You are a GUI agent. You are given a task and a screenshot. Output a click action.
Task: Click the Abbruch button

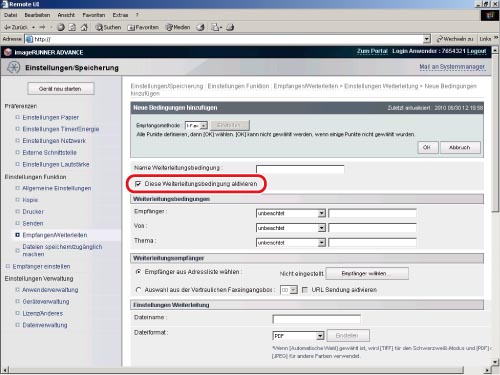click(x=460, y=147)
